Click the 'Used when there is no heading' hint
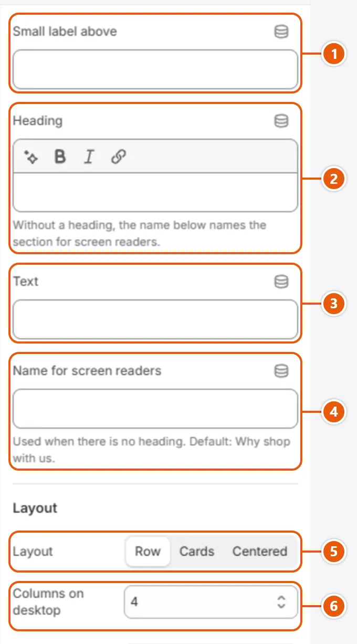This screenshot has width=357, height=644. click(152, 450)
